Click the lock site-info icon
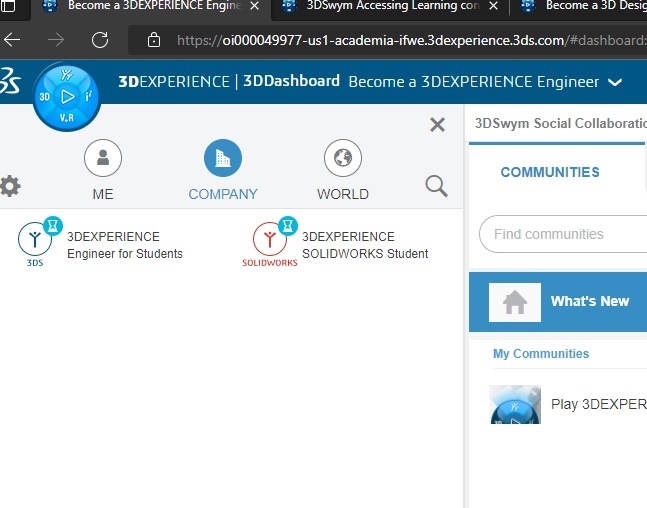Viewport: 647px width, 508px height. click(x=154, y=40)
